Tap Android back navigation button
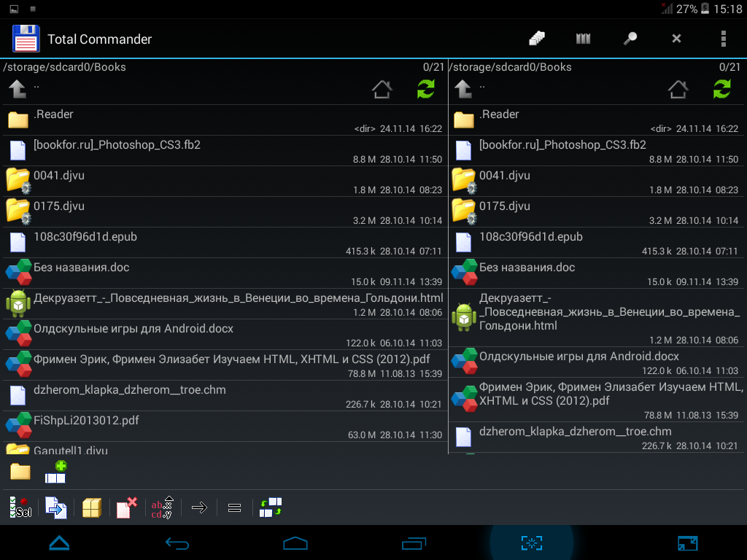747x560 pixels. 177,543
